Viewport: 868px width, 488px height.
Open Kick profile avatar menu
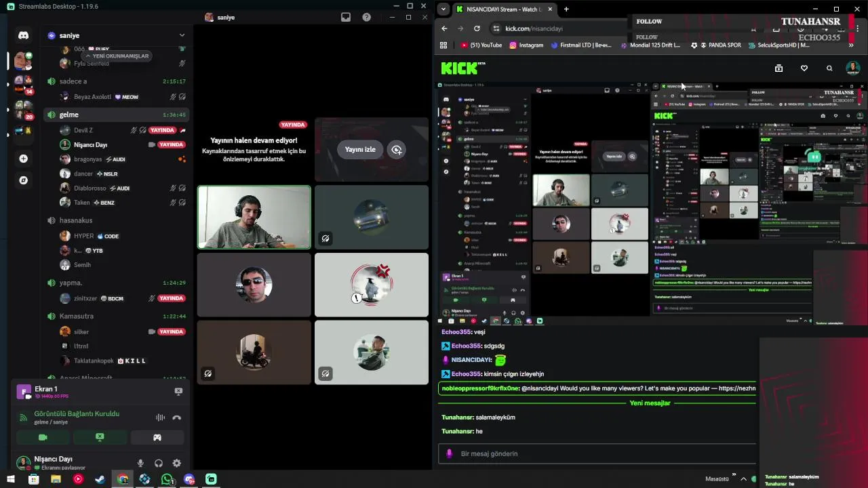852,68
